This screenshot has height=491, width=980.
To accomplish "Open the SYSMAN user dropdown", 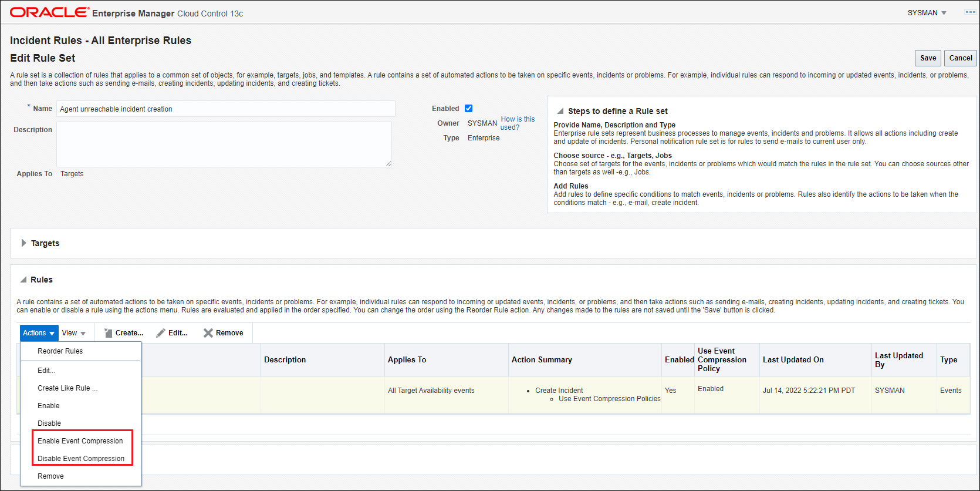I will [927, 13].
